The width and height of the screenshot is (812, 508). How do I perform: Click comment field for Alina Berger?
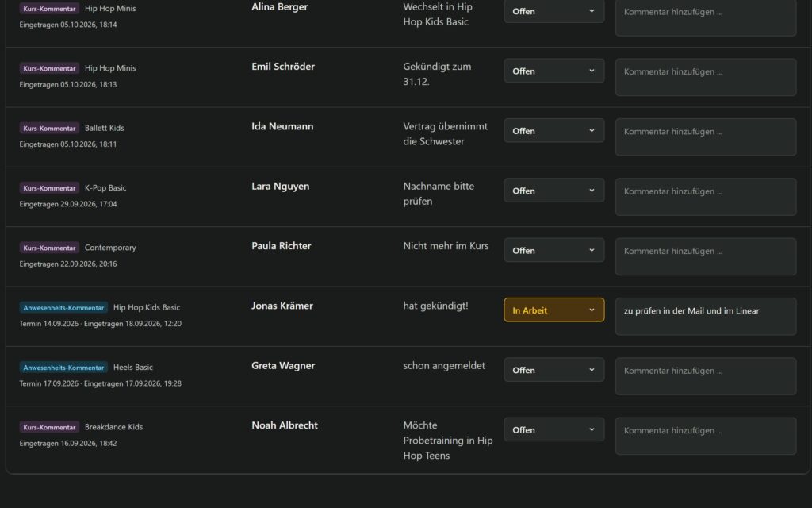click(x=705, y=17)
